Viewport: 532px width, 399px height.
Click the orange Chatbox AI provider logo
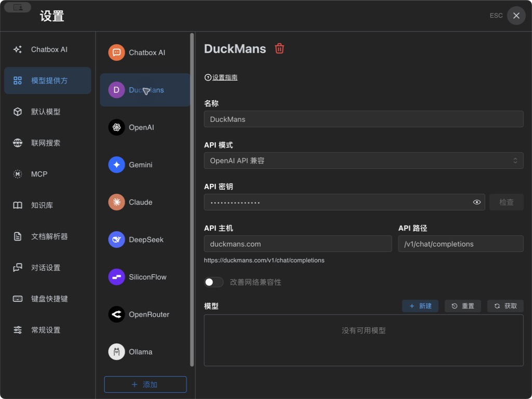[x=116, y=52]
